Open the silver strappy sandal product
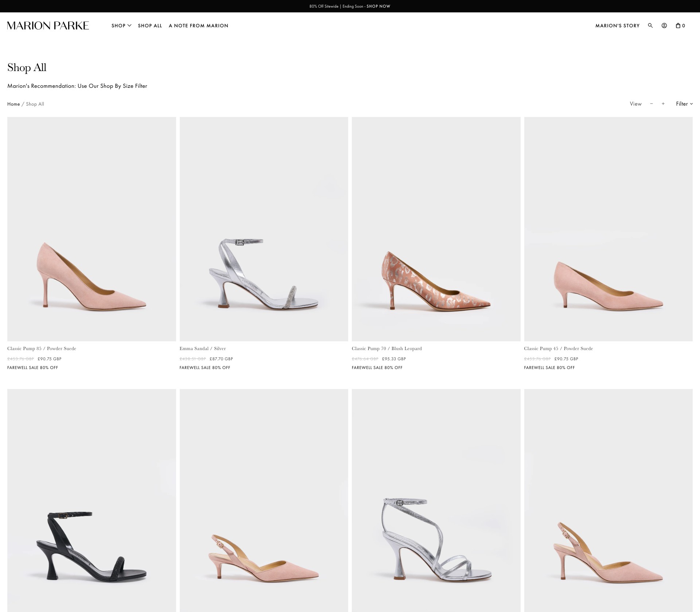Viewport: 700px width, 612px height. (436, 501)
